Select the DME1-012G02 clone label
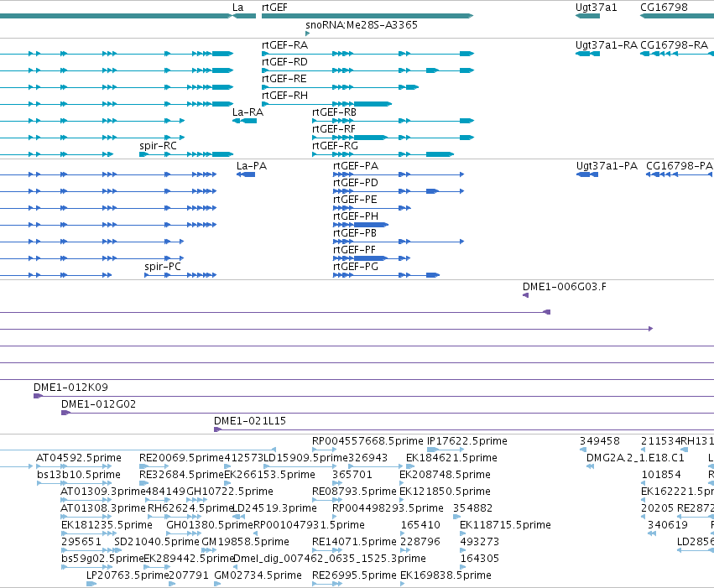 [98, 404]
